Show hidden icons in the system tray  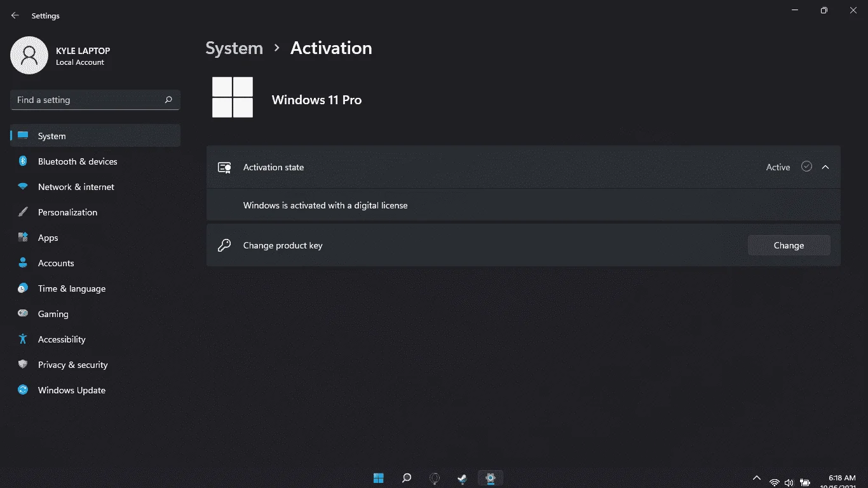[x=756, y=478]
